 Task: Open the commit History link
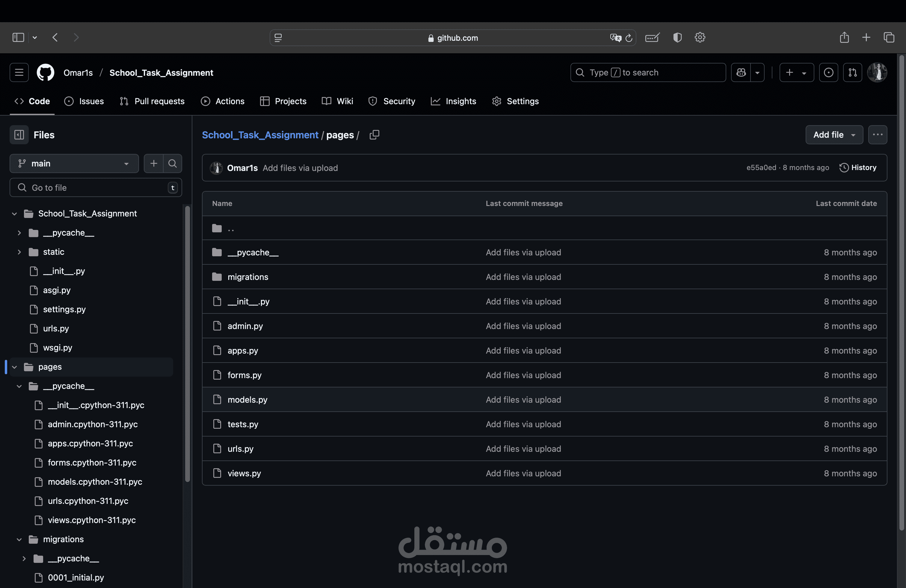[x=858, y=167]
